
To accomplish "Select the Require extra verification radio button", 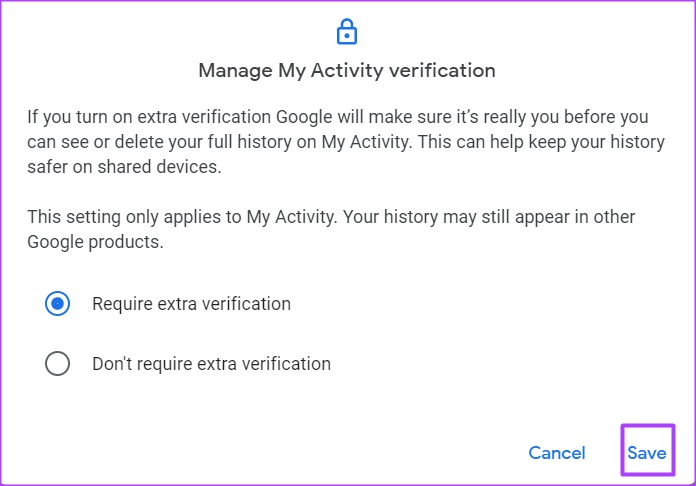I will pos(58,304).
